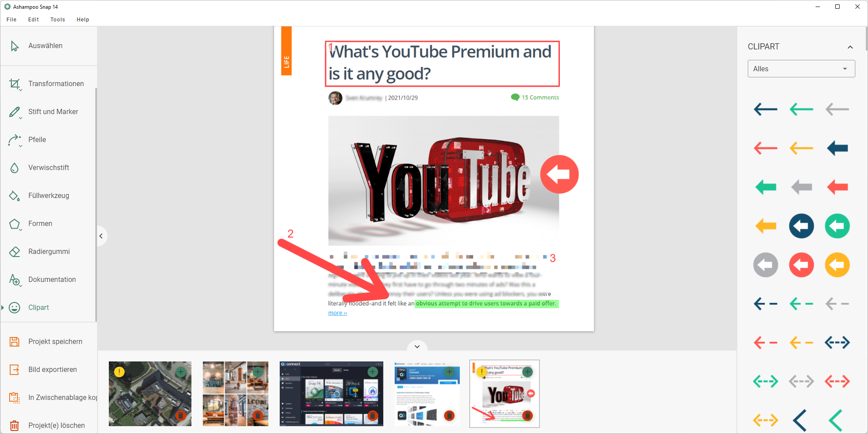
Task: Insert the thin navy left arrow clipart
Action: point(766,109)
